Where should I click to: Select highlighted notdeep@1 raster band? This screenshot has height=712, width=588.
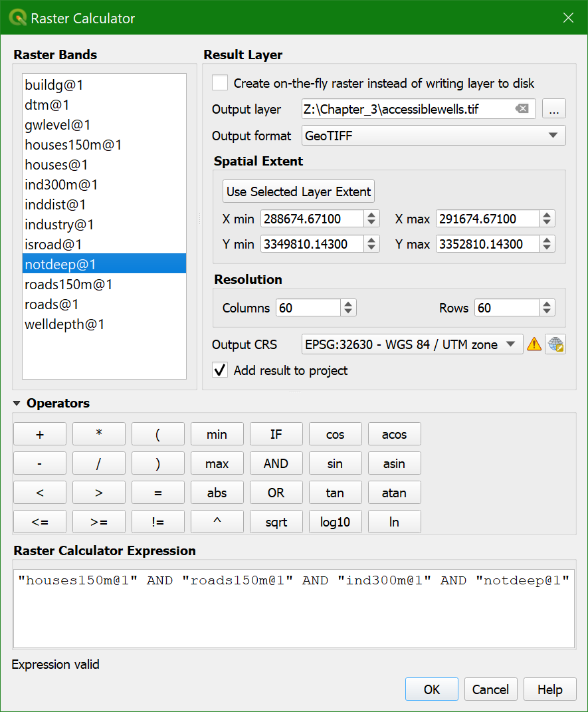click(x=104, y=265)
